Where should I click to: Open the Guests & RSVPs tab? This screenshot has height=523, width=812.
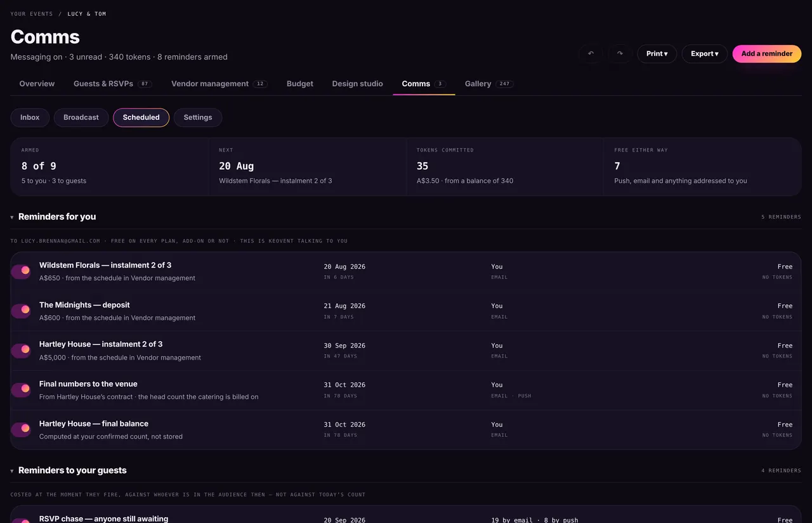(x=113, y=84)
